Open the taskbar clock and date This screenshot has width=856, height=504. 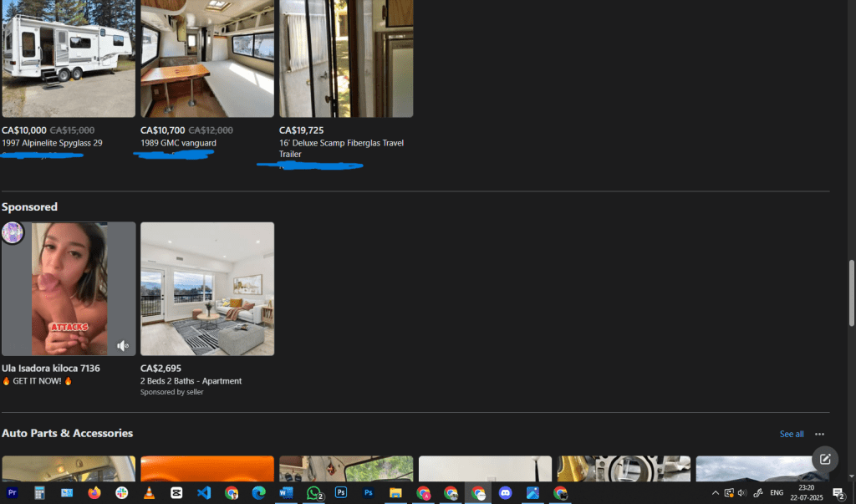tap(806, 493)
